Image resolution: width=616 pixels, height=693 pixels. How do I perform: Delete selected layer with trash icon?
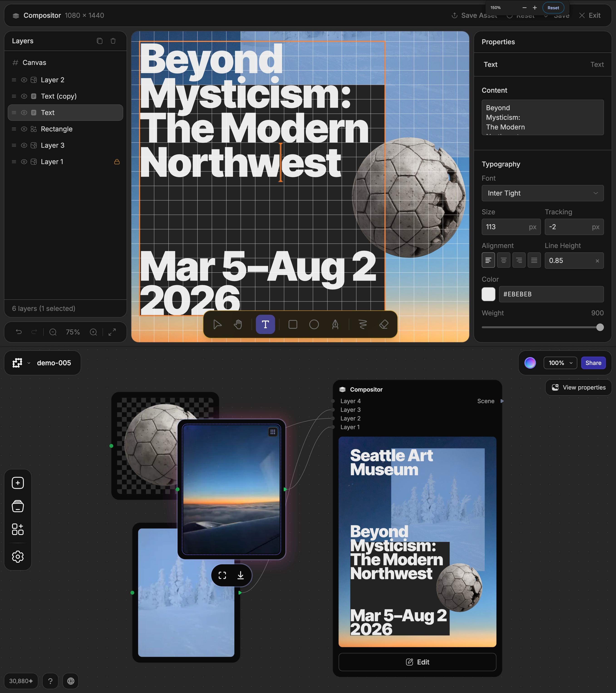pyautogui.click(x=113, y=41)
